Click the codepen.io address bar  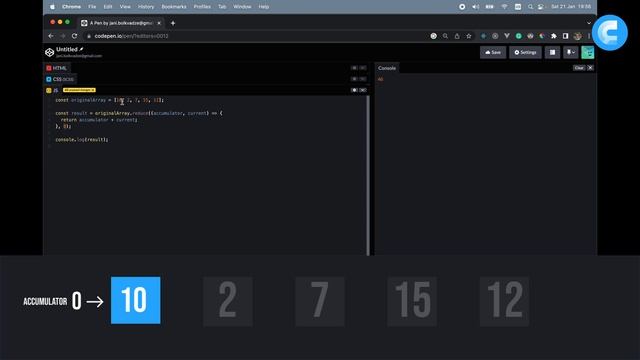pyautogui.click(x=257, y=36)
